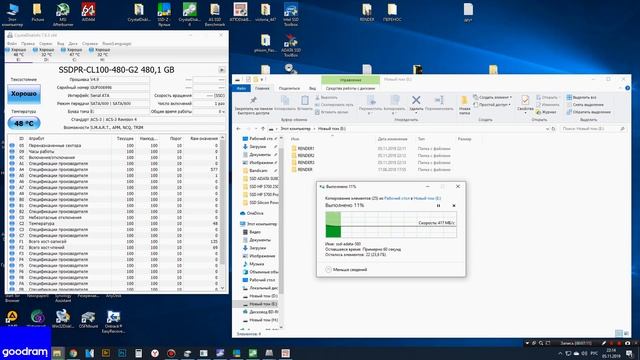The width and height of the screenshot is (640, 360).
Task: Open the Delete button dropdown arrow
Action: [416, 112]
